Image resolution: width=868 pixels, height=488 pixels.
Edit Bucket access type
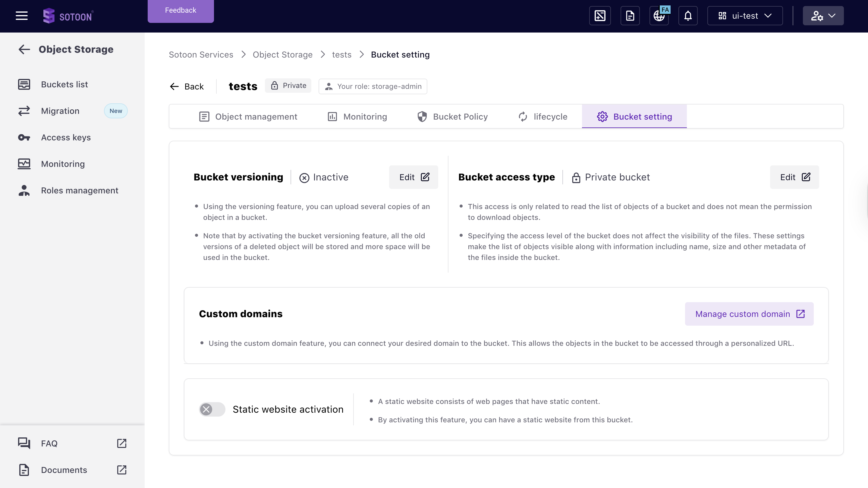794,177
